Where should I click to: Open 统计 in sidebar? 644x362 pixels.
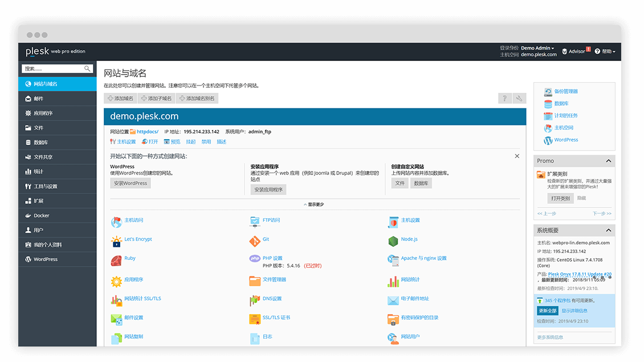pyautogui.click(x=58, y=172)
